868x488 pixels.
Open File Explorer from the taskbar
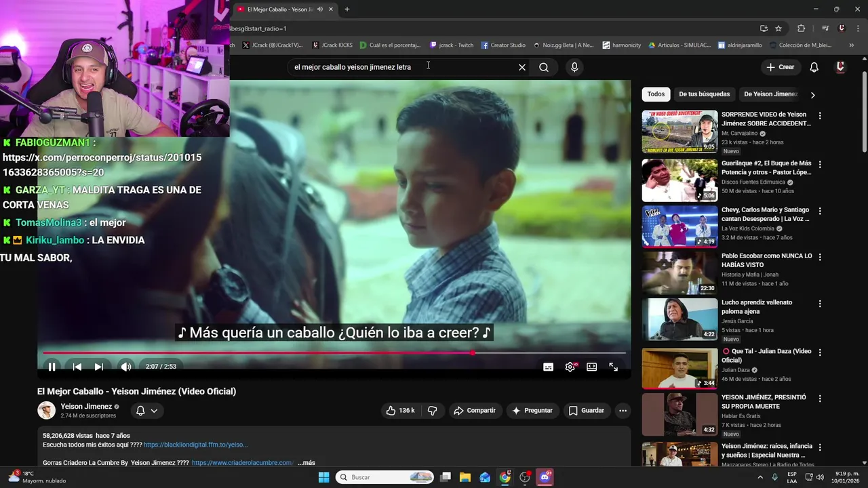pos(465,477)
